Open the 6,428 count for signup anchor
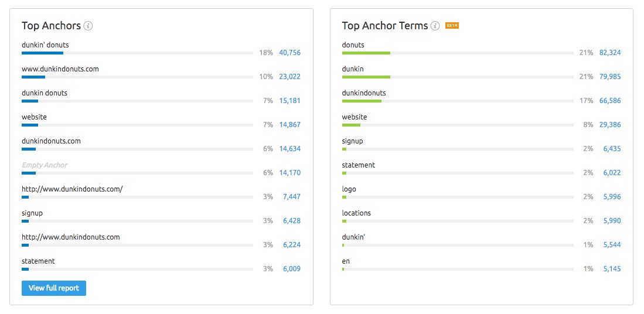The height and width of the screenshot is (314, 644). pyautogui.click(x=292, y=220)
